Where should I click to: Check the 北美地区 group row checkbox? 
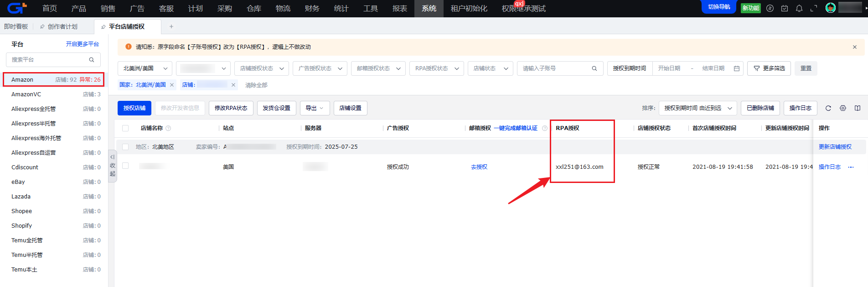(125, 147)
